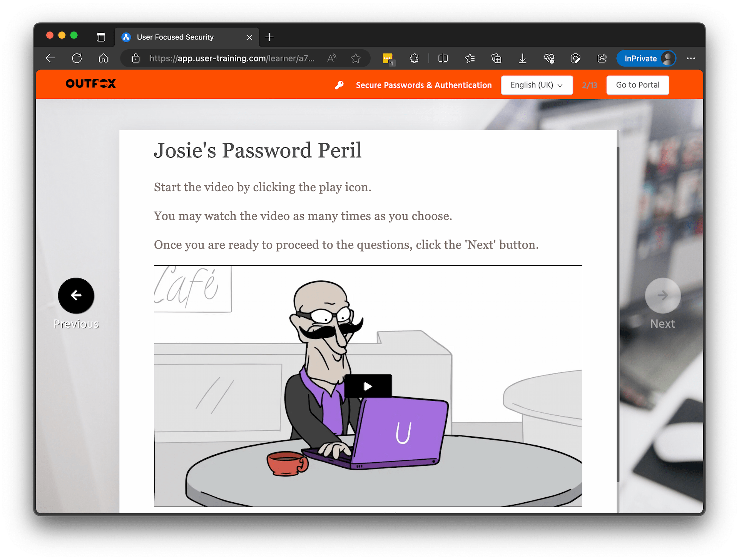Open the Extensions puzzle icon
Image resolution: width=739 pixels, height=560 pixels.
[414, 58]
